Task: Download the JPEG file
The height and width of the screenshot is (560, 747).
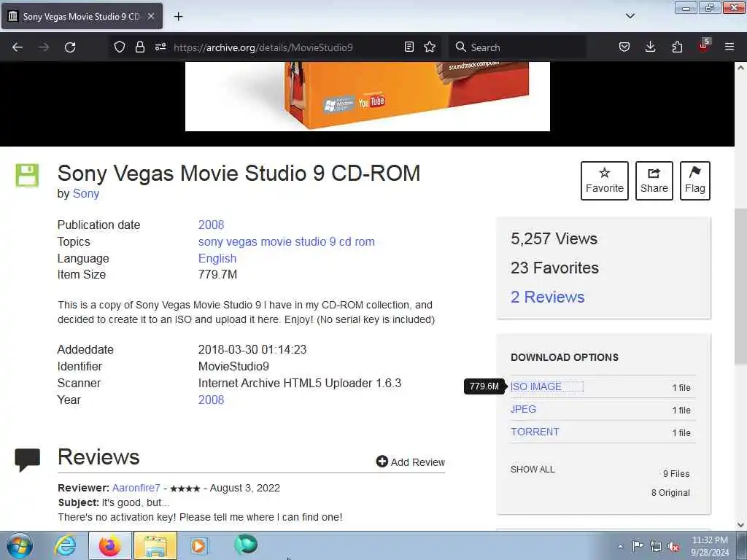Action: coord(523,409)
